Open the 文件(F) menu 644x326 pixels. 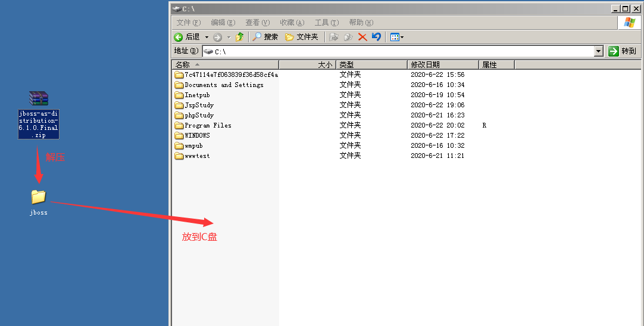point(189,22)
